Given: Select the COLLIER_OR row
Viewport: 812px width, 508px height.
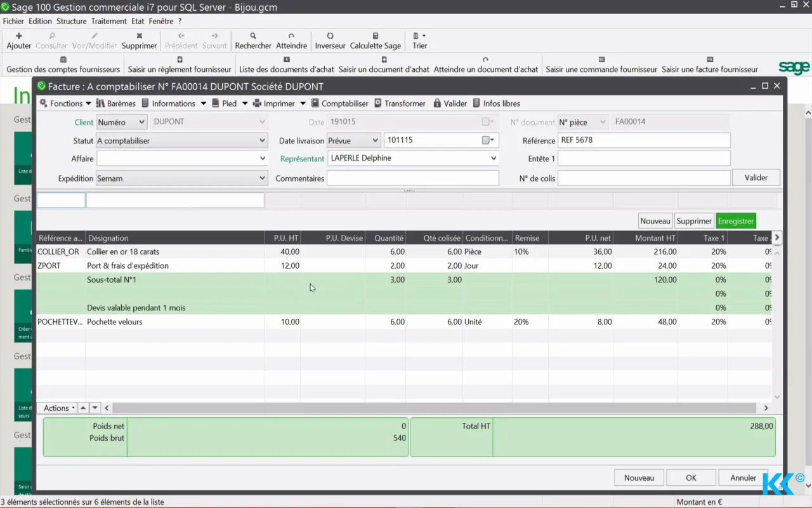Looking at the screenshot, I should pos(404,252).
